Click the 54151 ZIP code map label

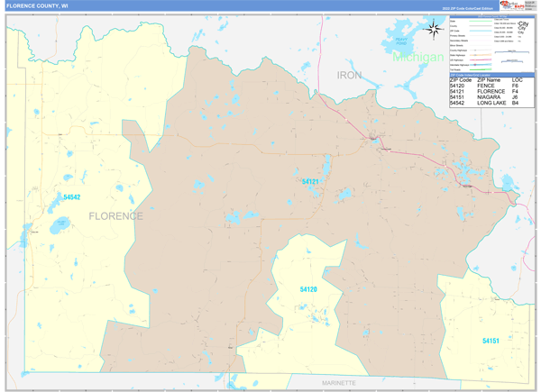point(491,341)
